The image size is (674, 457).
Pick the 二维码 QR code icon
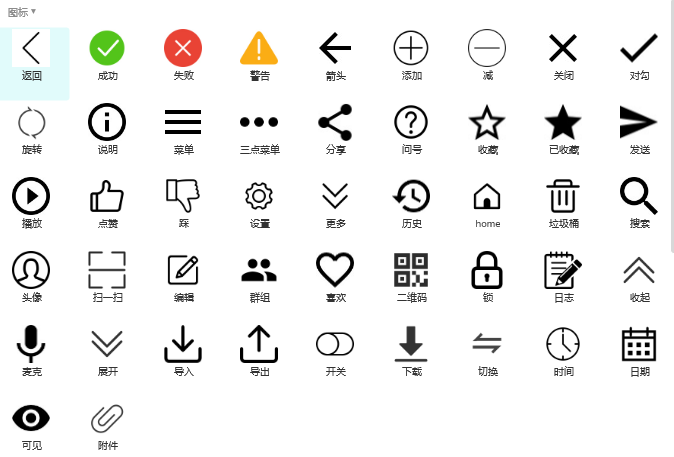(x=411, y=270)
